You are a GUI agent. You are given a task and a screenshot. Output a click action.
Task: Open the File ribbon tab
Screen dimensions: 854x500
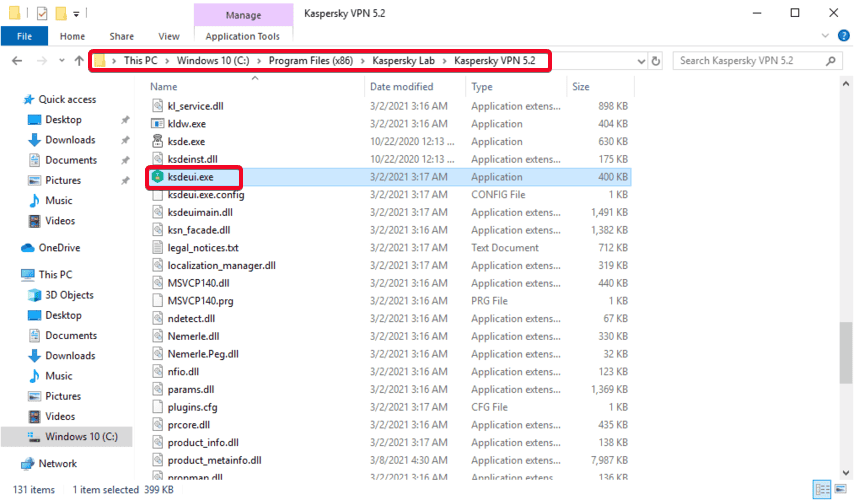click(x=24, y=36)
